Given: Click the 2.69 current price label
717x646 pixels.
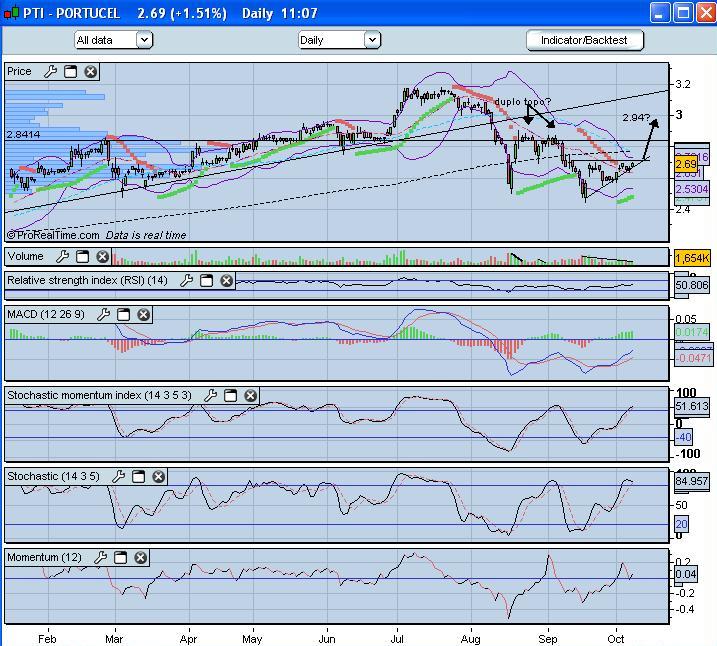Looking at the screenshot, I should [x=686, y=164].
